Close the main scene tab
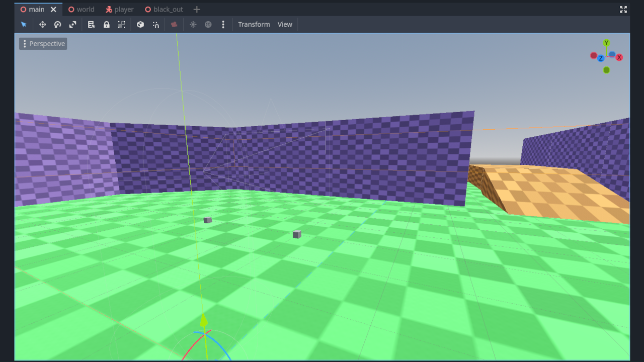 click(x=53, y=9)
